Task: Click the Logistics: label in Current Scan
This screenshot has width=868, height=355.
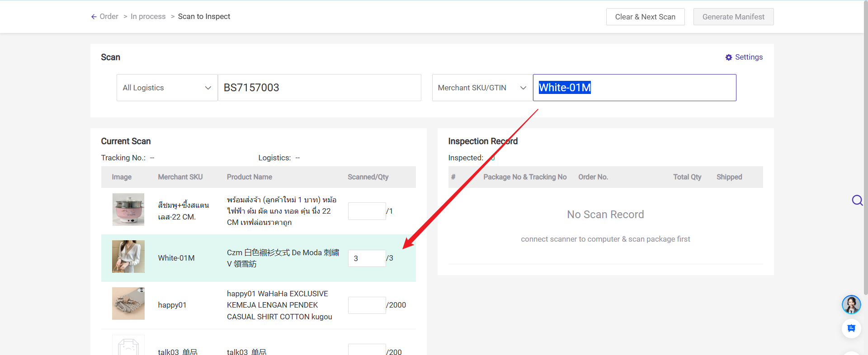Action: click(274, 158)
